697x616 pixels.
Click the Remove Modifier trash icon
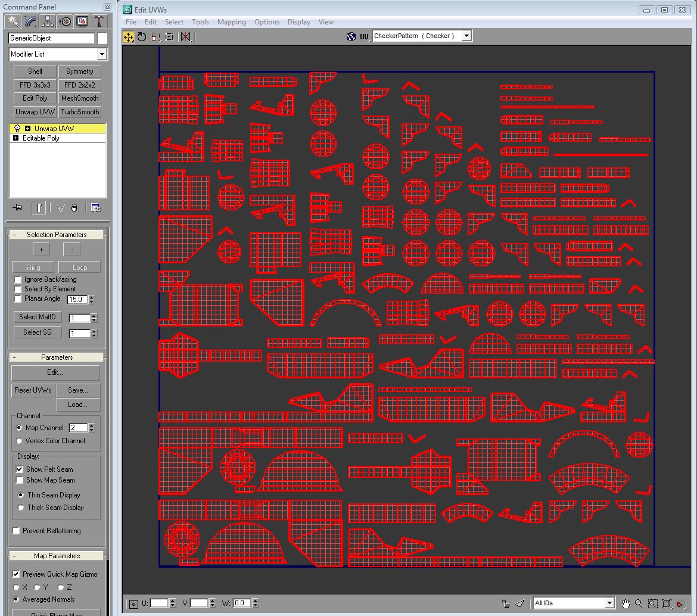74,207
